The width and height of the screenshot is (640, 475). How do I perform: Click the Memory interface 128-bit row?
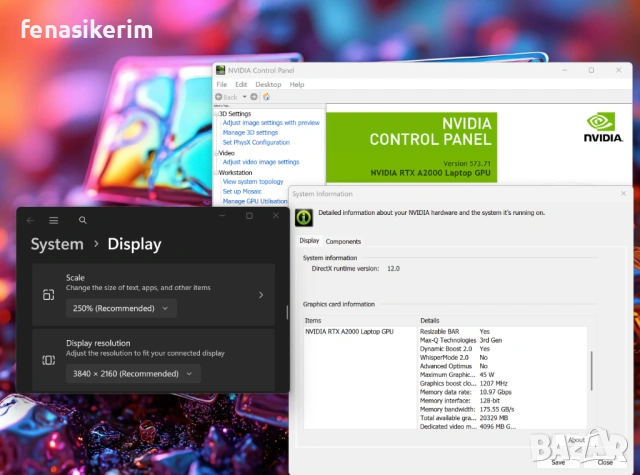tap(503, 400)
